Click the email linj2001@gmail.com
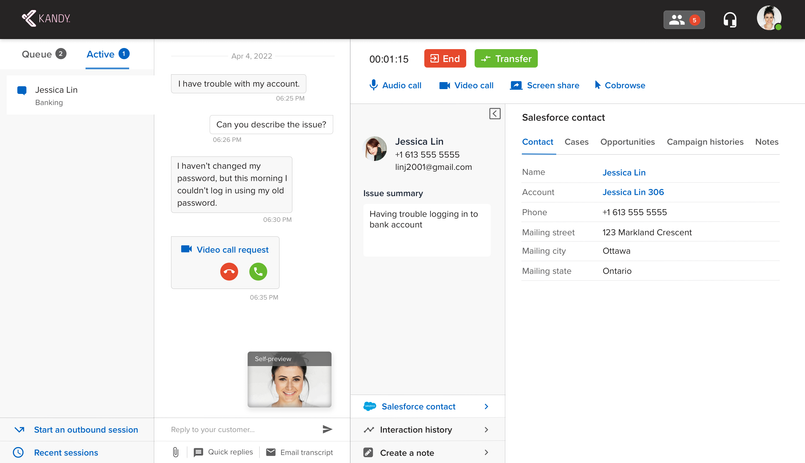 tap(433, 167)
